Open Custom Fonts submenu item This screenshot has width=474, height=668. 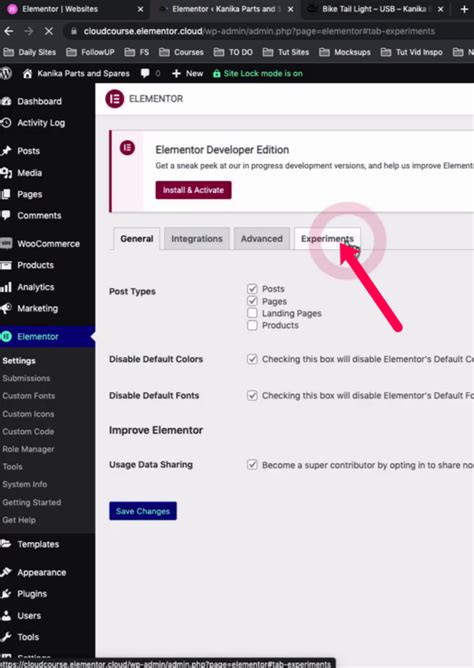pyautogui.click(x=29, y=396)
